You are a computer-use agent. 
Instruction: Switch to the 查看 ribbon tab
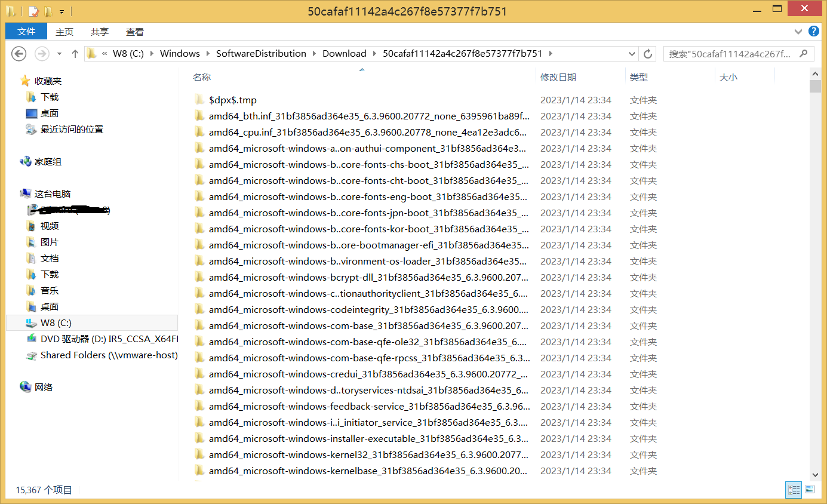tap(135, 32)
